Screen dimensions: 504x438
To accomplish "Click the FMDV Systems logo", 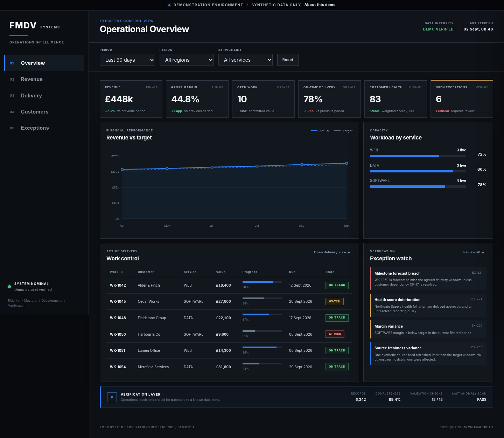I will click(35, 26).
